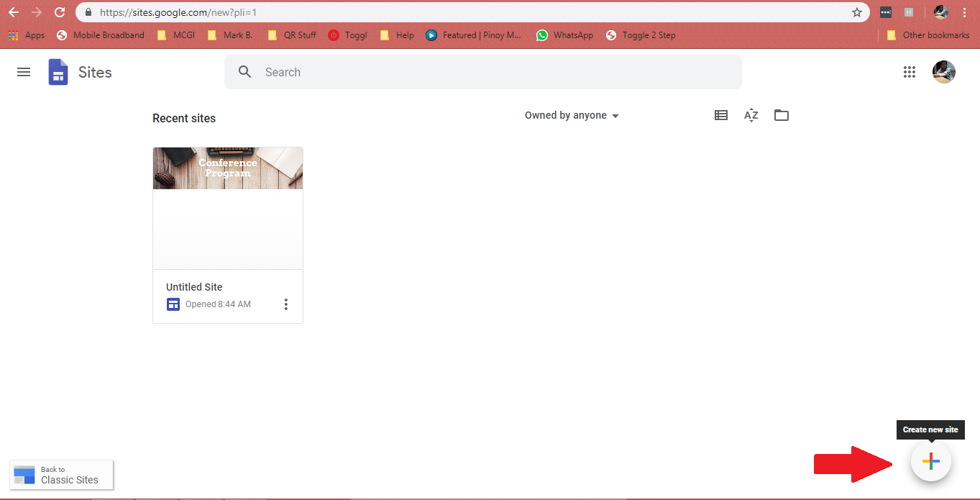Bookmark this page with star icon
The image size is (980, 500).
(856, 12)
